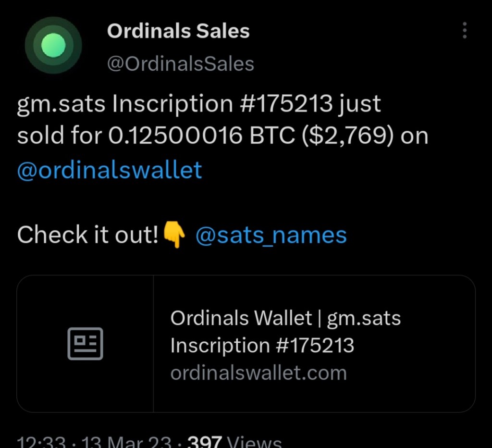Click the Ordinals Sales display name
492x448 pixels.
(x=178, y=32)
